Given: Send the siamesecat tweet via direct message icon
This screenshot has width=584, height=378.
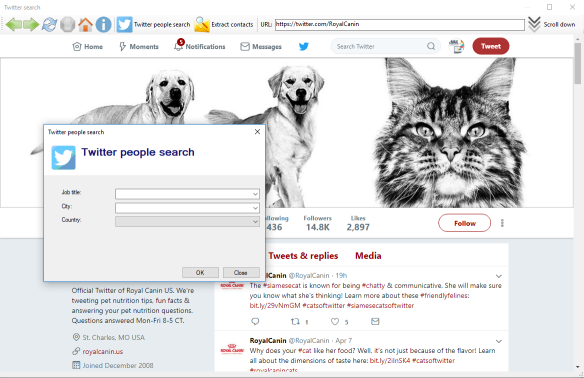Looking at the screenshot, I should click(375, 321).
